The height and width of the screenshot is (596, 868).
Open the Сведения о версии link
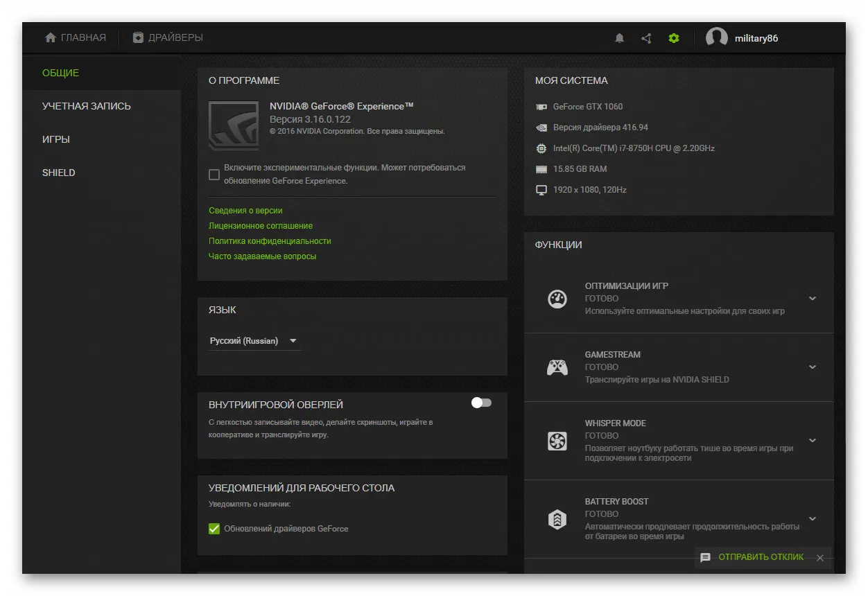(245, 211)
